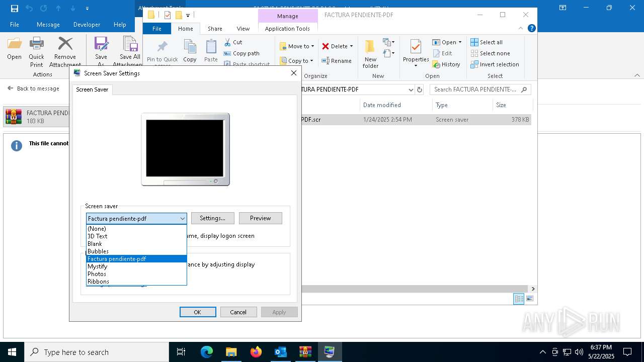Viewport: 644px width, 362px height.
Task: Click Invert selection in Explorer ribbon
Action: [495, 64]
